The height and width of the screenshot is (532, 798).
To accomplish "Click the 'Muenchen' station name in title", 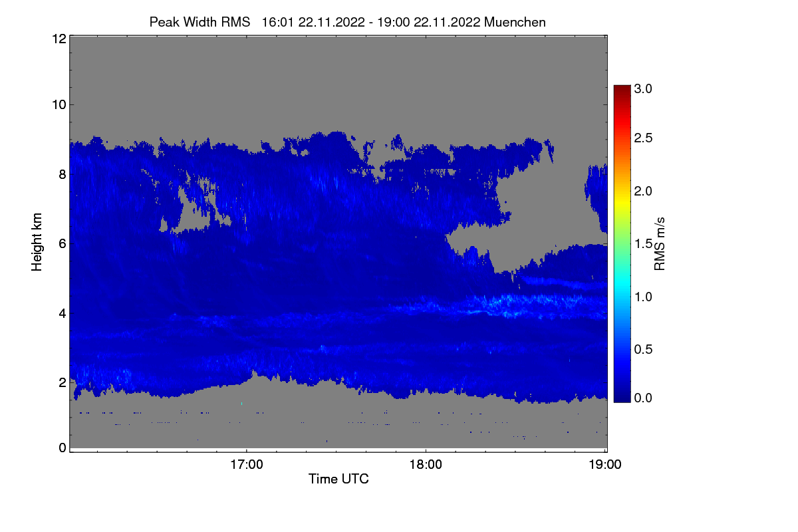I will pyautogui.click(x=515, y=22).
